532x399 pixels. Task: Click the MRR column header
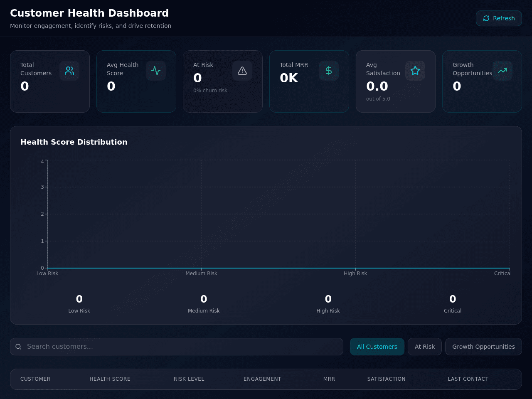click(x=329, y=379)
